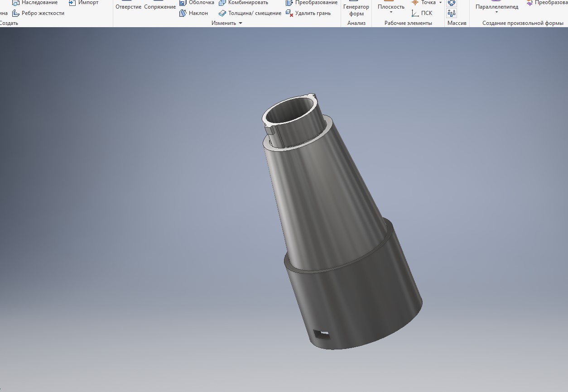Image resolution: width=568 pixels, height=392 pixels.
Task: Select the Комбинировать combine tool
Action: click(243, 3)
